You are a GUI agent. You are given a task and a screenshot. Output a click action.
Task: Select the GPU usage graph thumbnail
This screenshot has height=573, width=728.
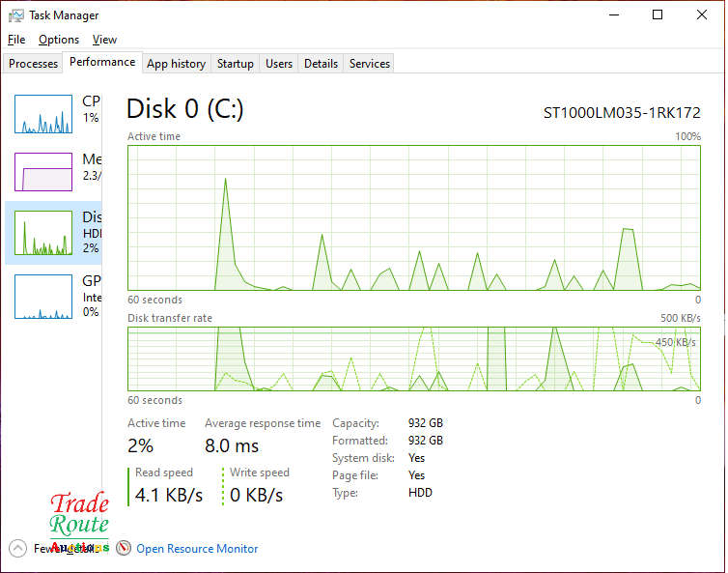[43, 296]
